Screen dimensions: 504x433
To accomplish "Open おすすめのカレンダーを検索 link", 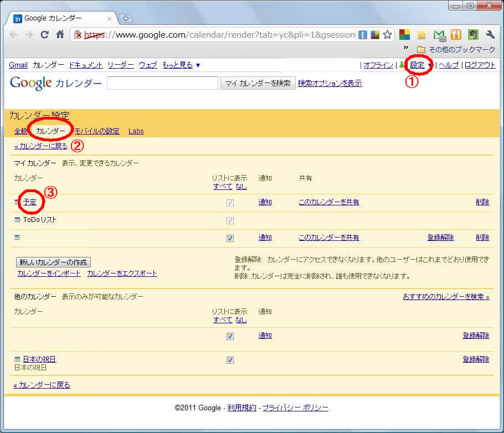I will [446, 297].
